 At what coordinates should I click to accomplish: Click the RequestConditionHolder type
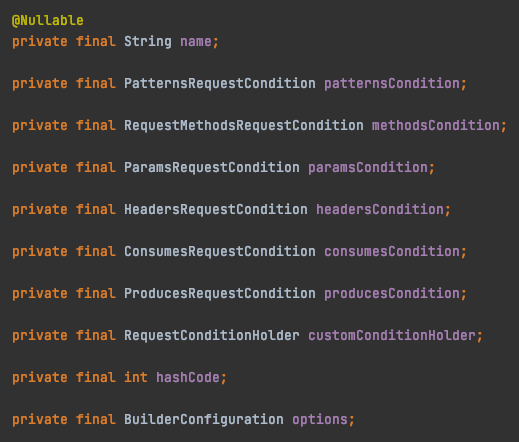point(212,336)
